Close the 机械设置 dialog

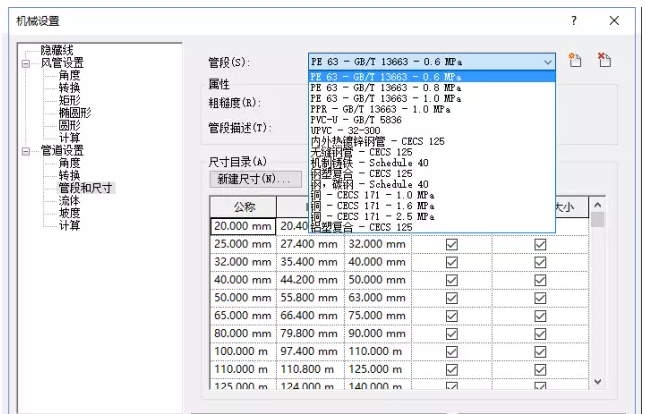click(x=613, y=20)
